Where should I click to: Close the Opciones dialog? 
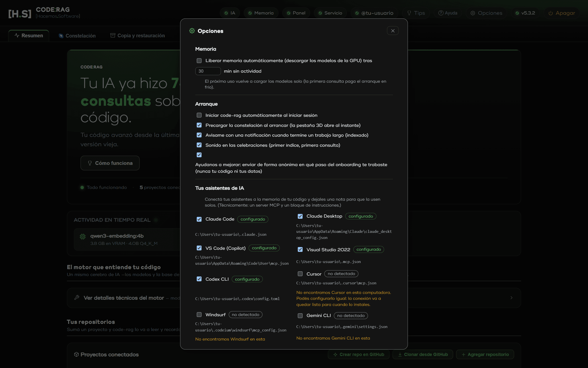tap(393, 31)
